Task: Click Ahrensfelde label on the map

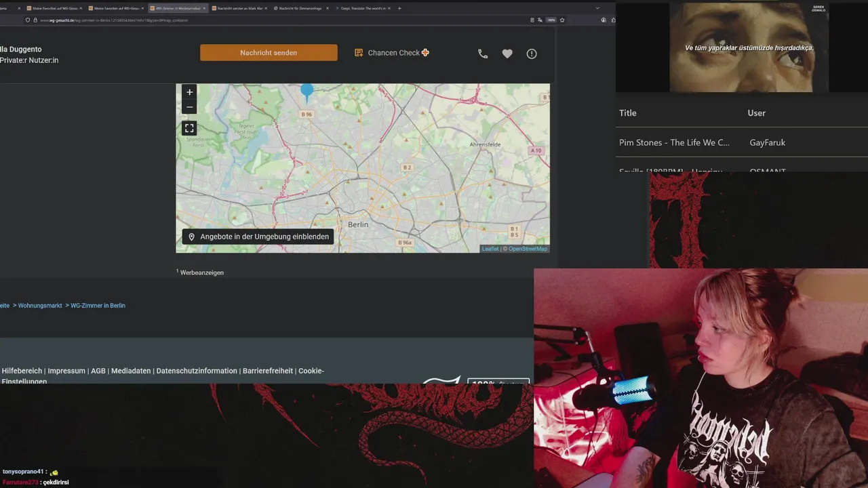Action: coord(486,144)
